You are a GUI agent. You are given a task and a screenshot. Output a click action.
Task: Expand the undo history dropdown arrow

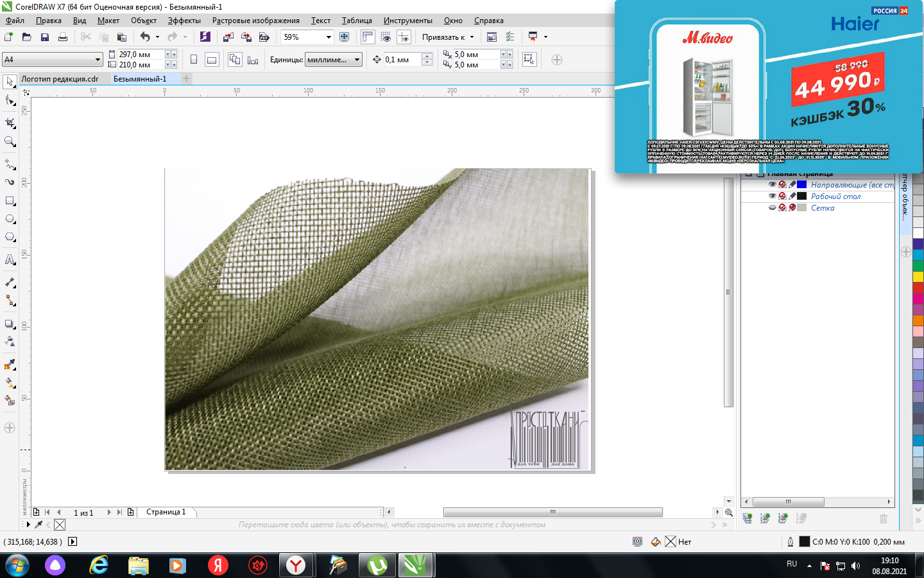(157, 37)
